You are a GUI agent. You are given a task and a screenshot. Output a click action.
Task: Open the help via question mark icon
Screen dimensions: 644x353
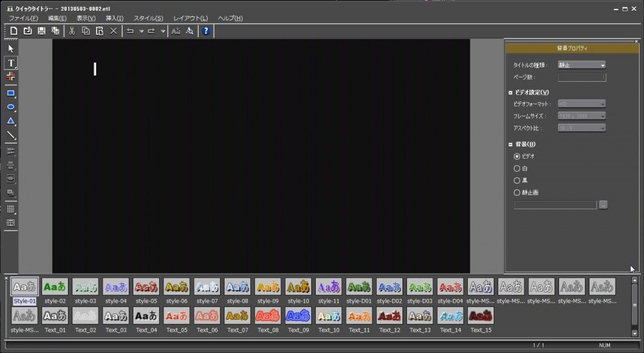click(206, 31)
